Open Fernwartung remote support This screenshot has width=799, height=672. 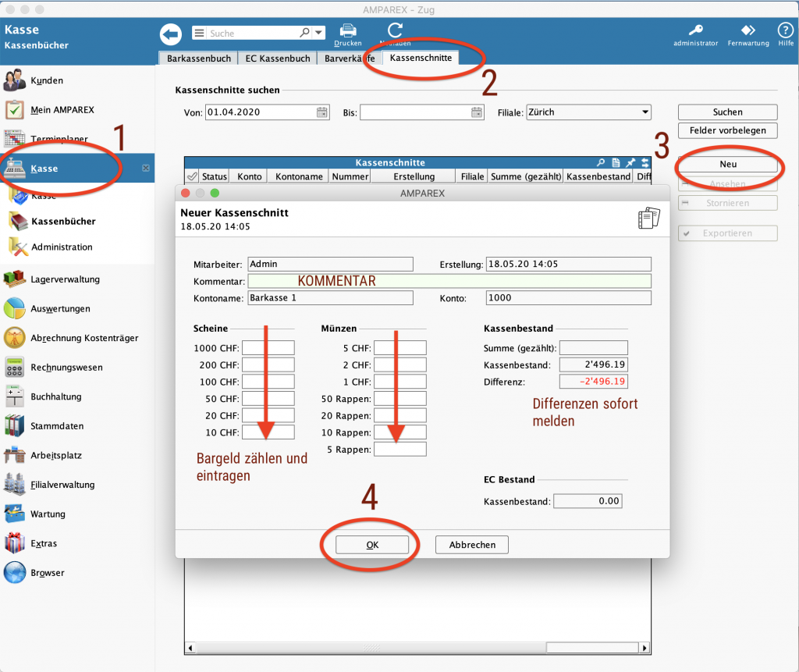click(748, 31)
